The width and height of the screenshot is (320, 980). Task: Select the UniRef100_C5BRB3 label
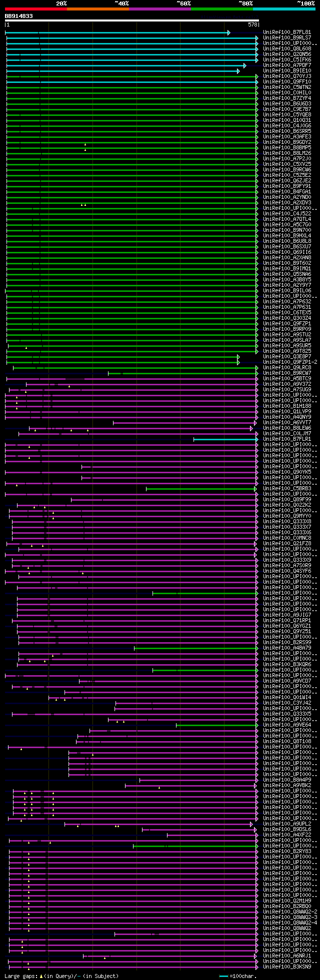pyautogui.click(x=287, y=489)
